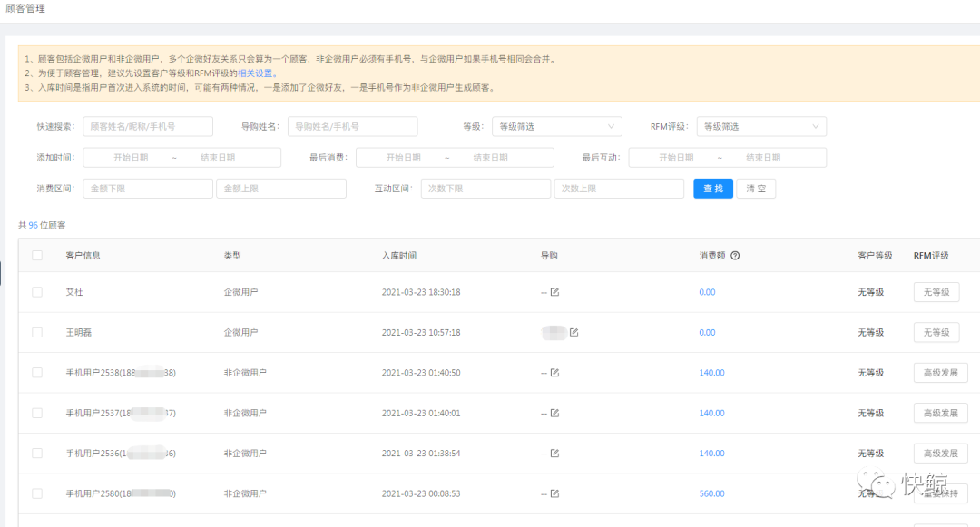This screenshot has width=980, height=527.
Task: Click the edit guide icon for 王明磊
Action: (573, 333)
